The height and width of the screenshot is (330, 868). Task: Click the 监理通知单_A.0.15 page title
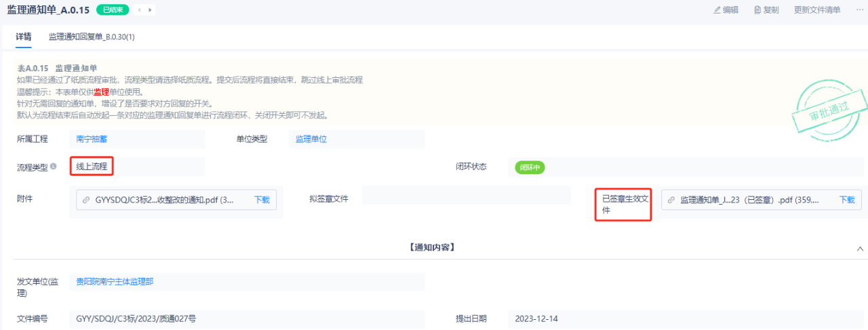48,10
